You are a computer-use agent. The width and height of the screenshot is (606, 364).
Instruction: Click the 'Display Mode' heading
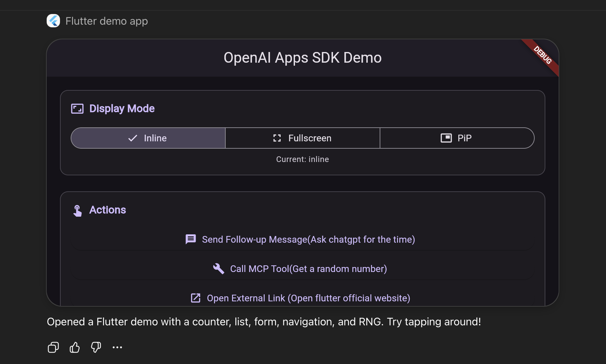(x=122, y=109)
